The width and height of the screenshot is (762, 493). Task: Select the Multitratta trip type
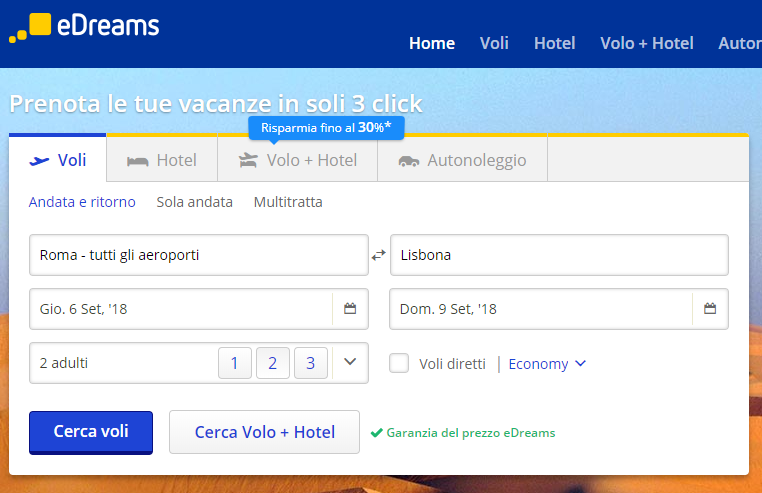pyautogui.click(x=288, y=202)
